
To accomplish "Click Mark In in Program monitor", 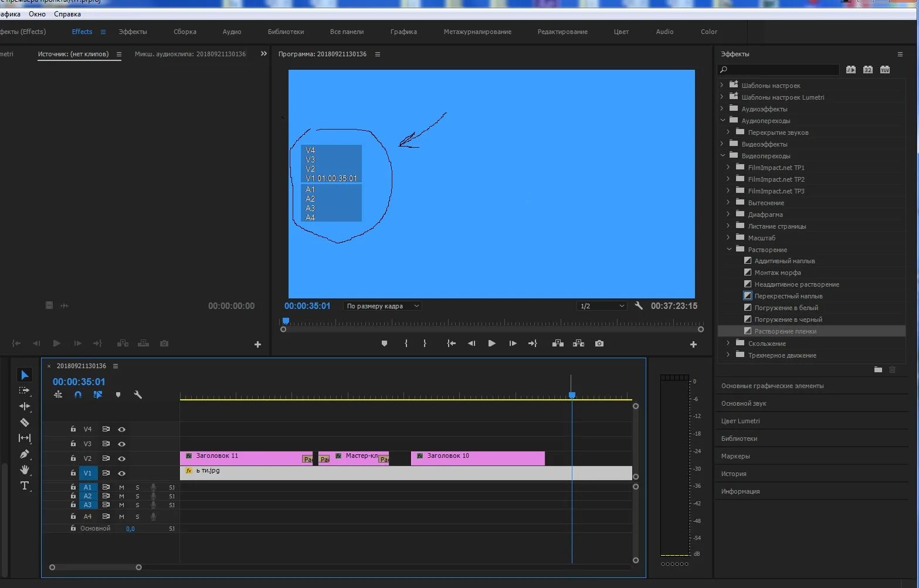I will point(406,344).
